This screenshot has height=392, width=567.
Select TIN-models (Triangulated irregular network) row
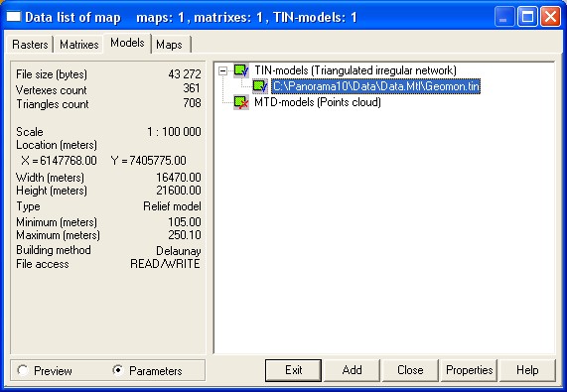coord(355,70)
